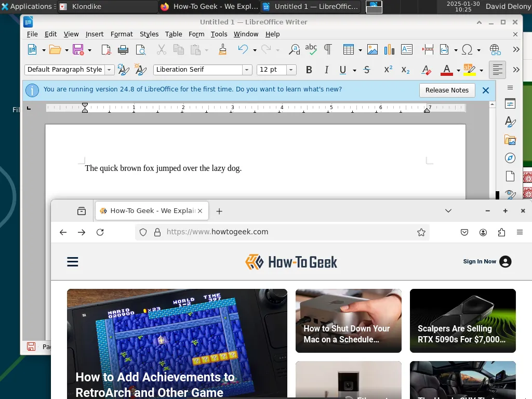Select the Clone Formatting paintbrush tool
532x399 pixels.
(222, 49)
